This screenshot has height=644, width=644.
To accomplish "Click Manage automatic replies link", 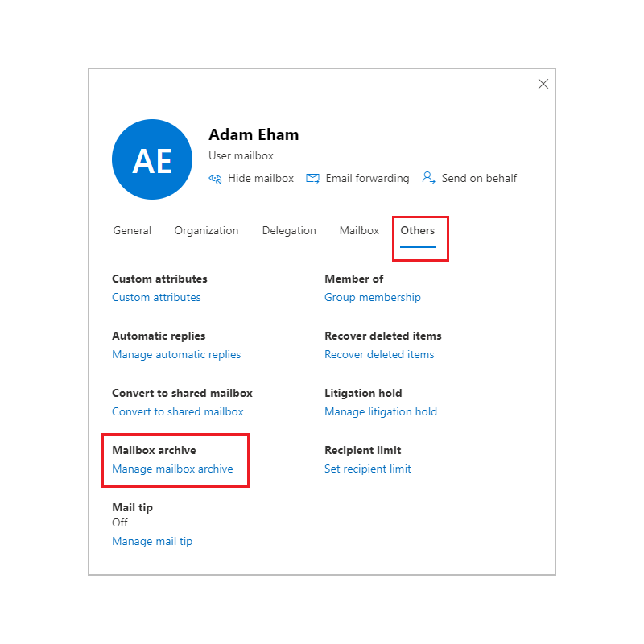I will coord(176,354).
